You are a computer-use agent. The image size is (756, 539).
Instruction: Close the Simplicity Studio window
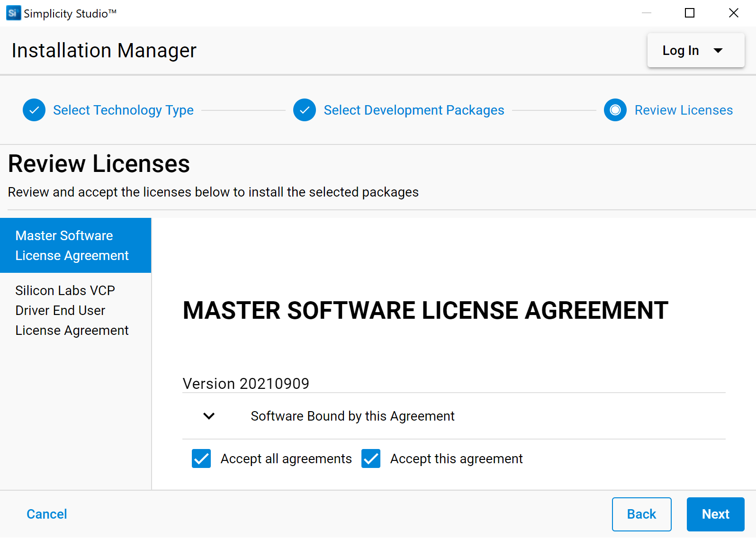pyautogui.click(x=733, y=13)
